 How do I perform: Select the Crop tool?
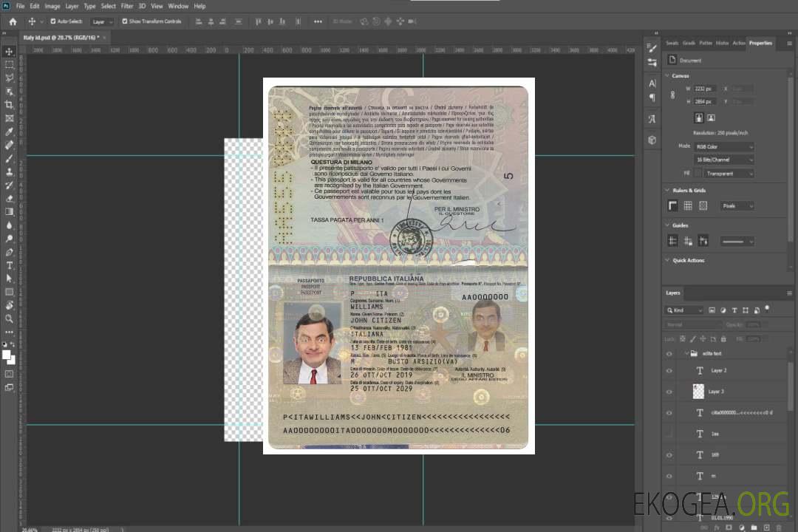pyautogui.click(x=9, y=105)
